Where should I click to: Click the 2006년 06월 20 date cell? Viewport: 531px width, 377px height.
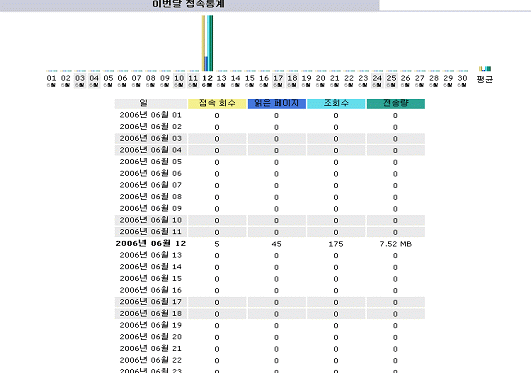151,337
